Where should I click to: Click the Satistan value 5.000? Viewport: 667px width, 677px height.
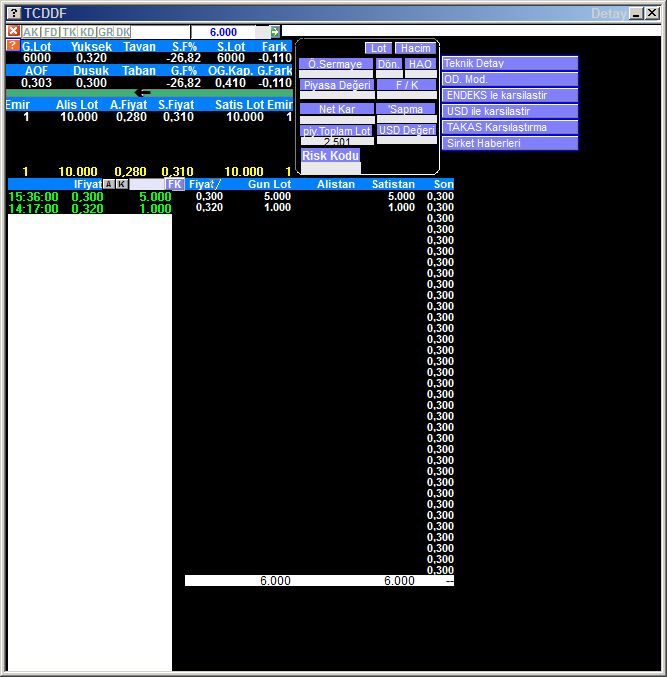tap(401, 196)
